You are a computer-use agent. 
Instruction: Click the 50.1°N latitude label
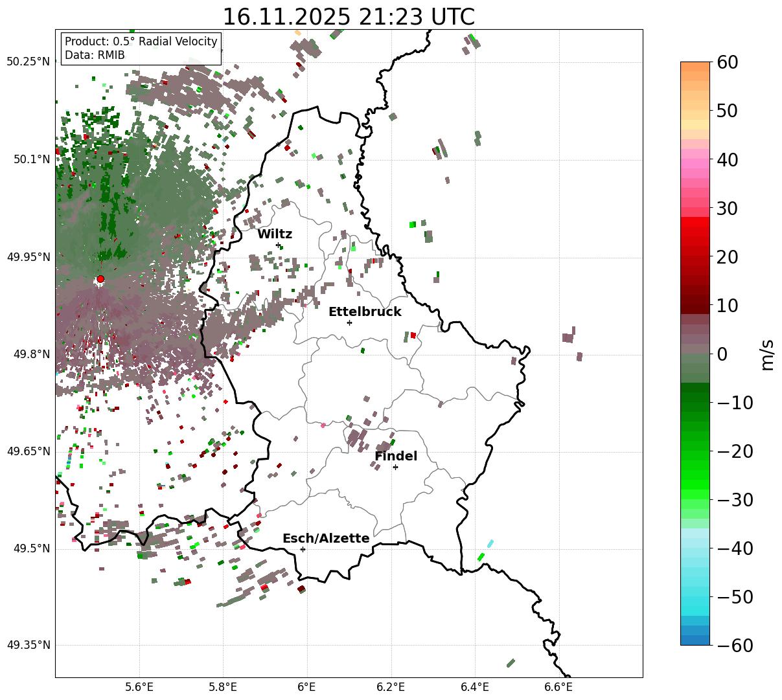tap(32, 159)
